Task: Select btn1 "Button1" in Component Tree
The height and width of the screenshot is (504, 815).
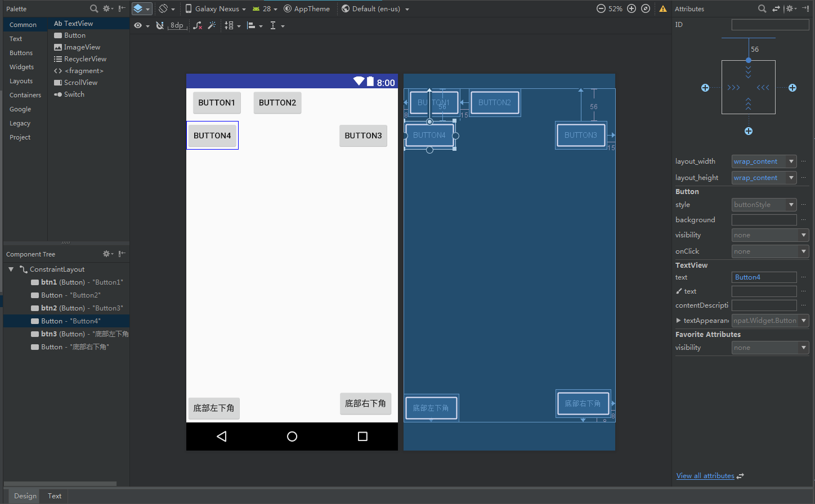Action: (x=66, y=282)
